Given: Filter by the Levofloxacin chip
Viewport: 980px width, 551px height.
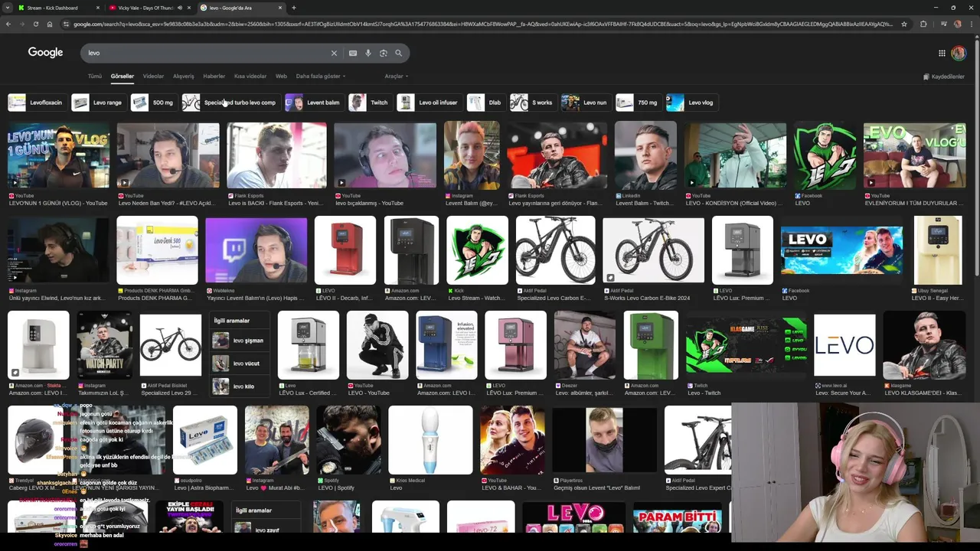Looking at the screenshot, I should point(36,103).
